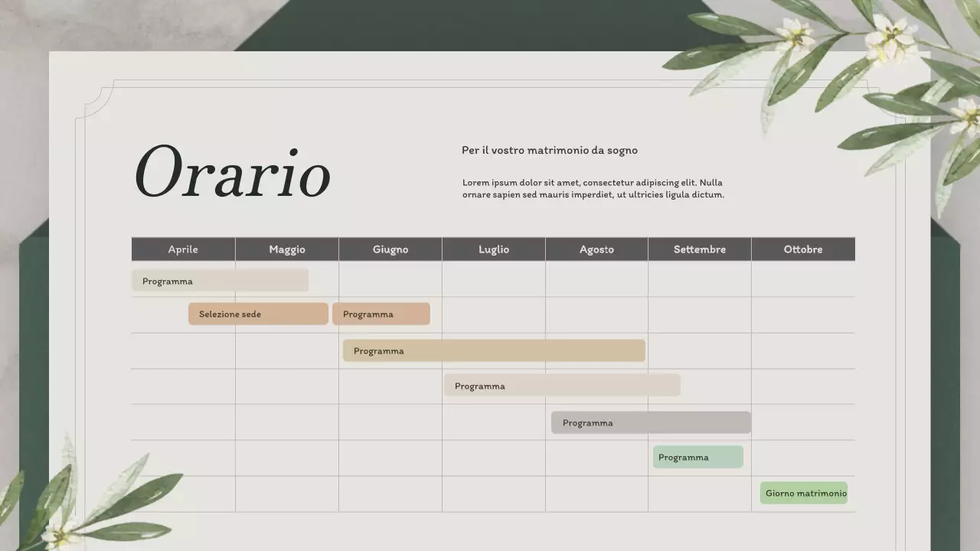Select the "Agosto" column header
This screenshot has width=980, height=551.
coord(596,249)
